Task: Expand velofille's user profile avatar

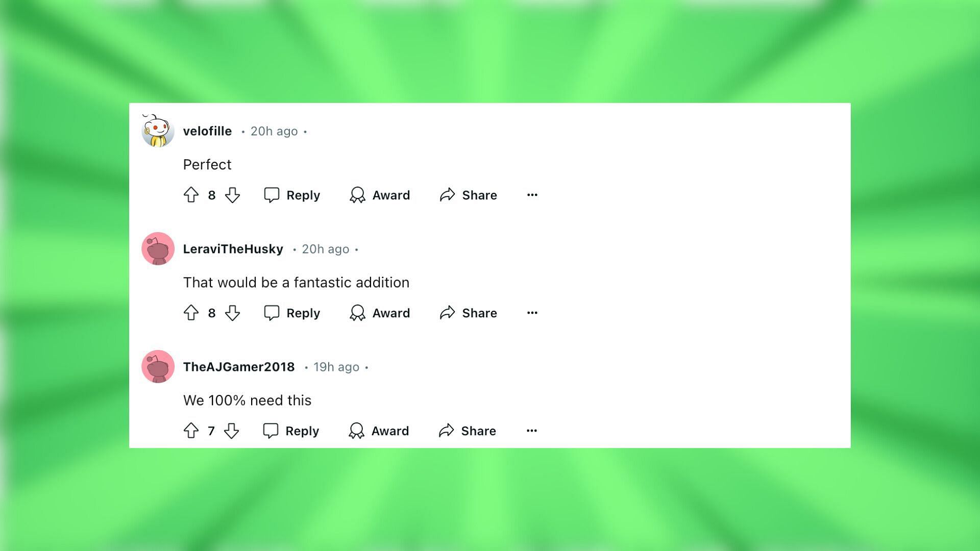Action: (157, 131)
